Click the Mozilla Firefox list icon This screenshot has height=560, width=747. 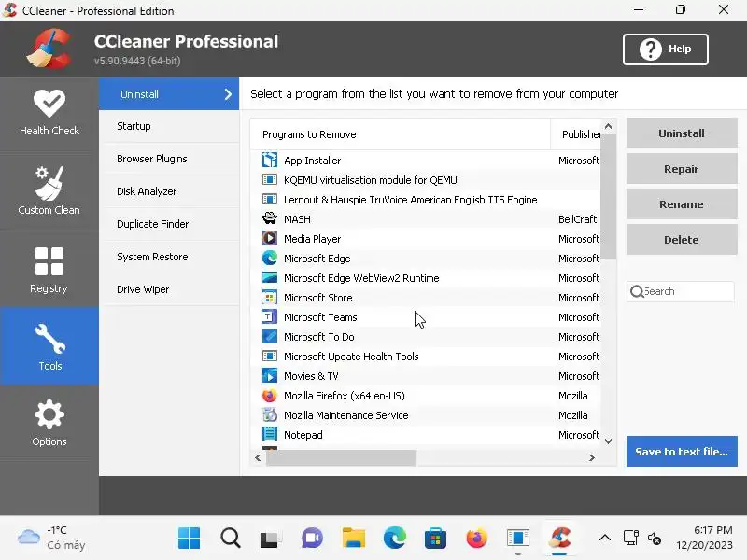(x=270, y=395)
